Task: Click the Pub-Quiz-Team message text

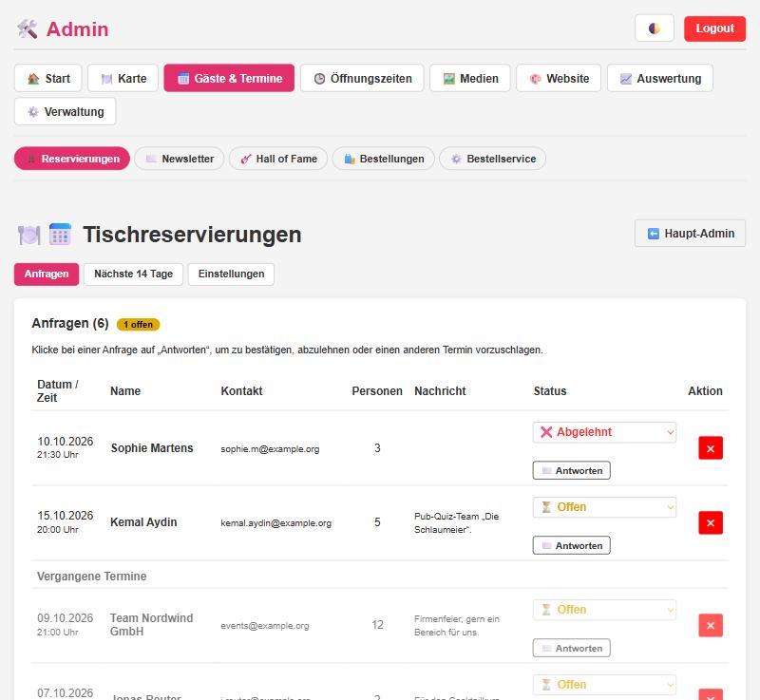Action: 457,523
